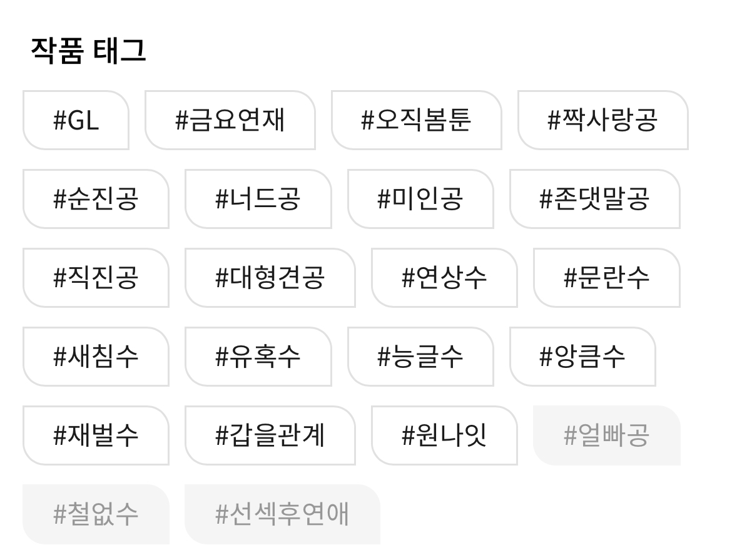Select the #능글수 tag

tap(420, 357)
